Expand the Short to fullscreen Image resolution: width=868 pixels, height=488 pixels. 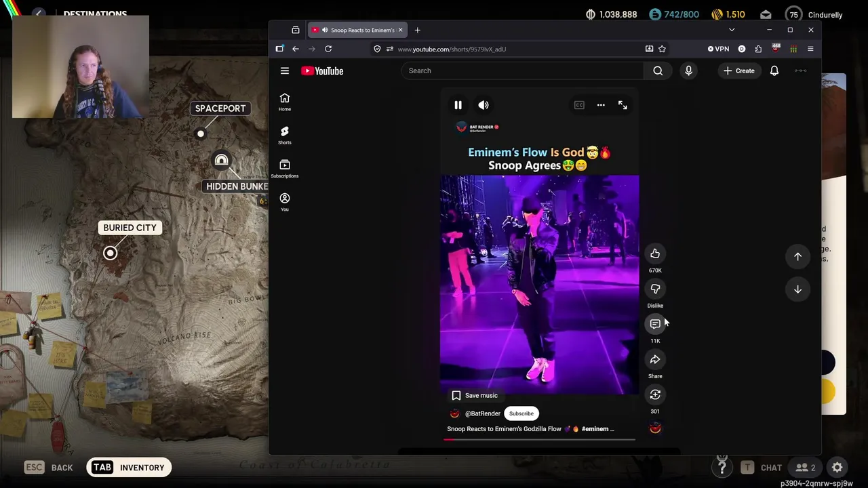coord(623,105)
